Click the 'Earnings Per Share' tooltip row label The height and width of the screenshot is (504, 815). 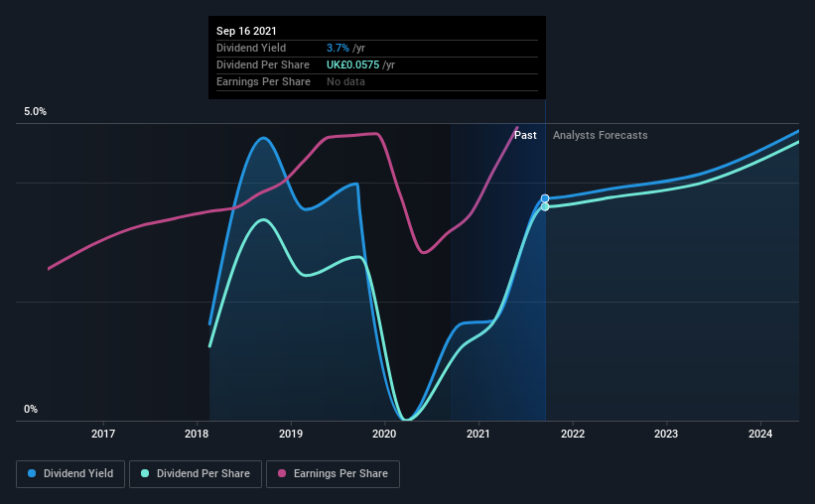point(263,81)
